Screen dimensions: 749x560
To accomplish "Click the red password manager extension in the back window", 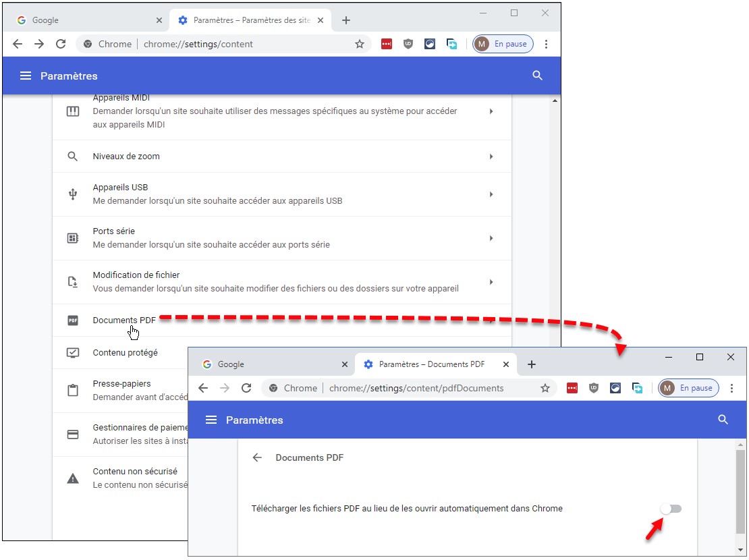I will point(387,44).
